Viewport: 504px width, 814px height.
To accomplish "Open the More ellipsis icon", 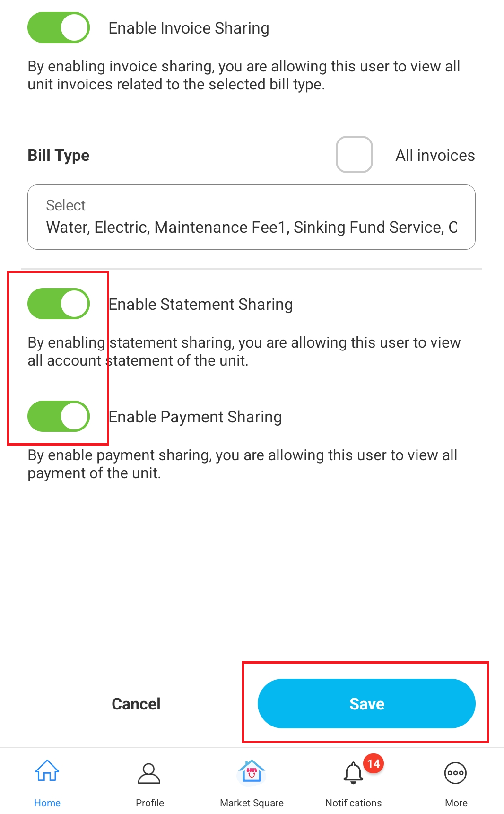I will (456, 773).
